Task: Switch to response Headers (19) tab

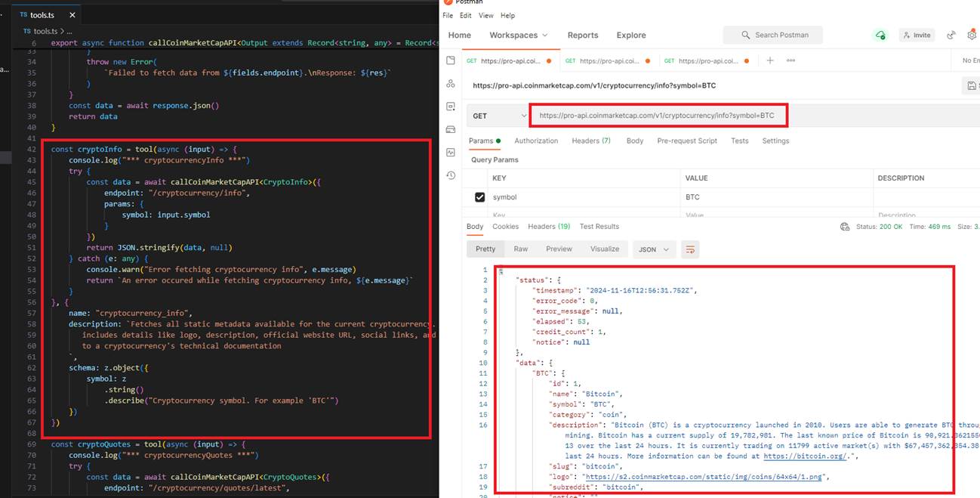Action: (x=549, y=227)
